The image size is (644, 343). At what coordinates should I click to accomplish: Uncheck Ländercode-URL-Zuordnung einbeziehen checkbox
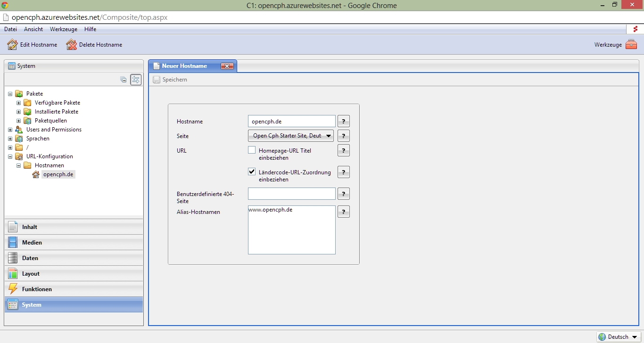252,172
